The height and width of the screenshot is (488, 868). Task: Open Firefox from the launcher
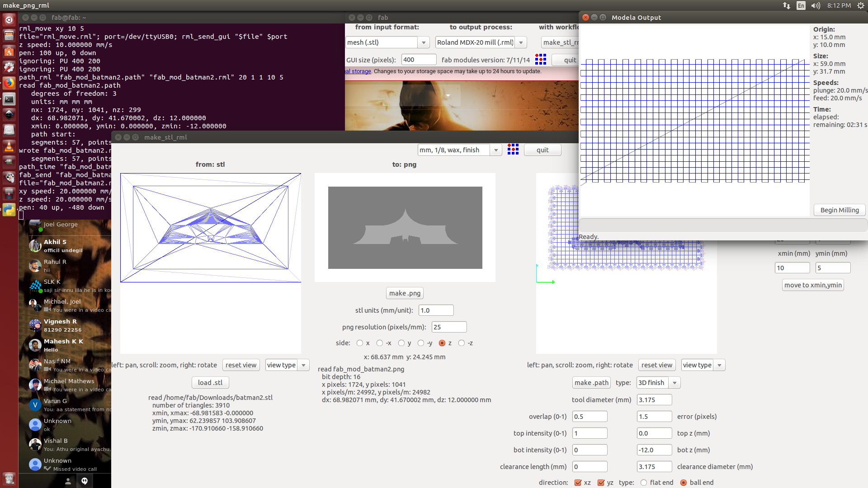click(x=9, y=83)
